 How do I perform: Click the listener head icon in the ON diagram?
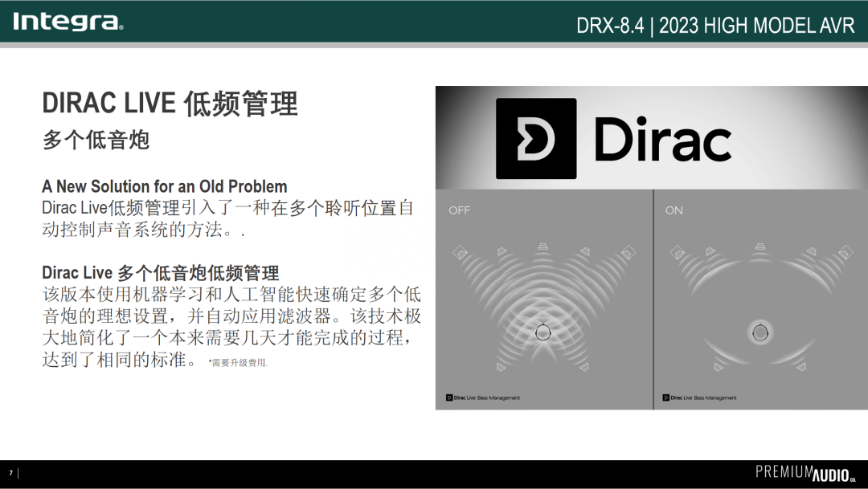click(760, 332)
